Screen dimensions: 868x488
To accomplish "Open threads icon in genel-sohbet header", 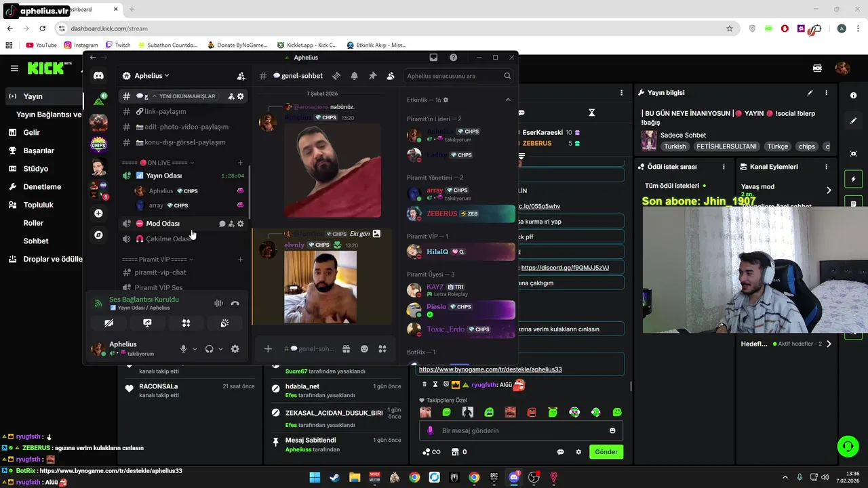I will pos(336,76).
